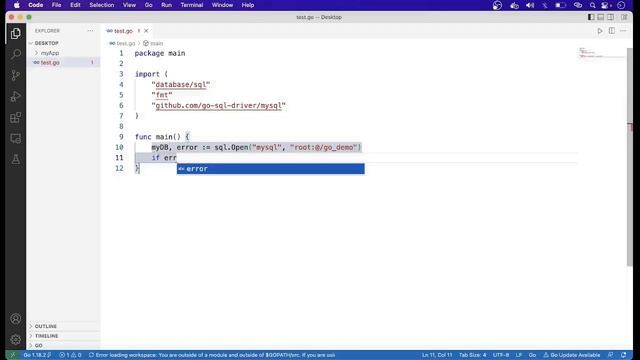
Task: Open notifications bell in status bar
Action: (x=623, y=355)
